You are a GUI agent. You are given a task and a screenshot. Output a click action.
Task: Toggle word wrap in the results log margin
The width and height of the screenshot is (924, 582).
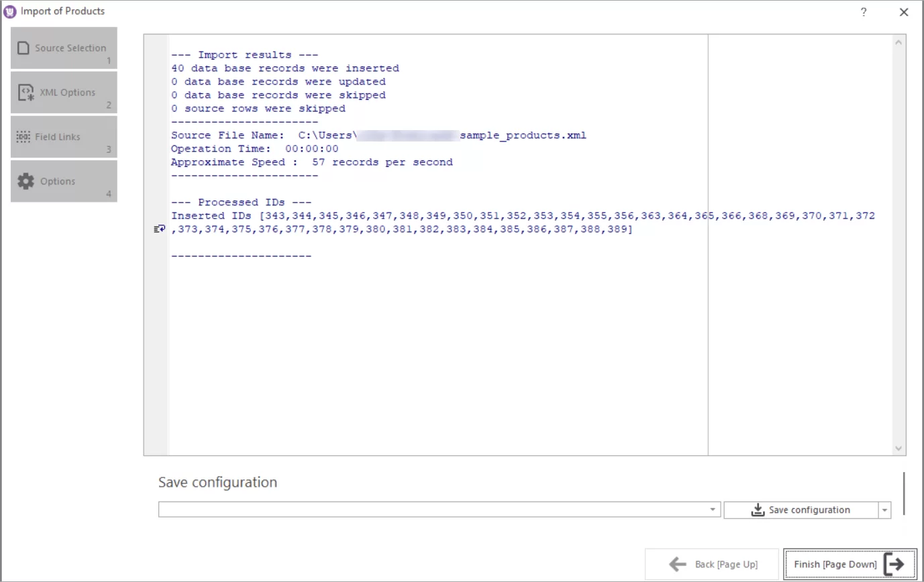pyautogui.click(x=159, y=228)
